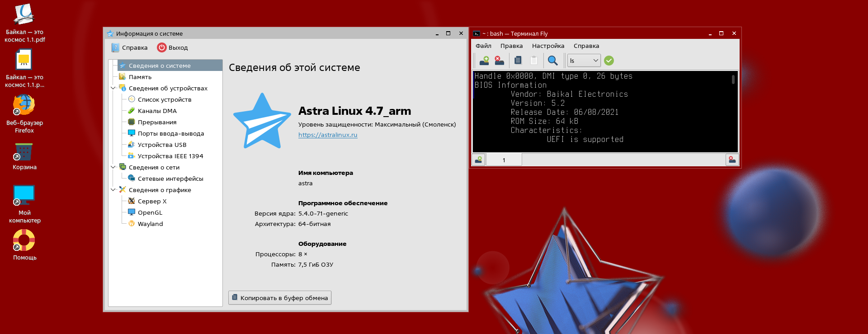The image size is (868, 334).
Task: Click Выход button in system info toolbar
Action: point(172,47)
